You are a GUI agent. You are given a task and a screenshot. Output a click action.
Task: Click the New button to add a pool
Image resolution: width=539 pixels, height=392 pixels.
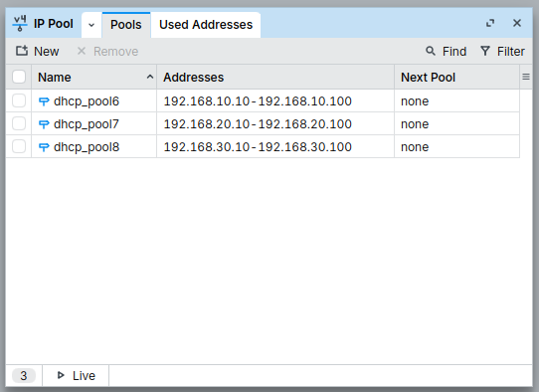pos(37,51)
